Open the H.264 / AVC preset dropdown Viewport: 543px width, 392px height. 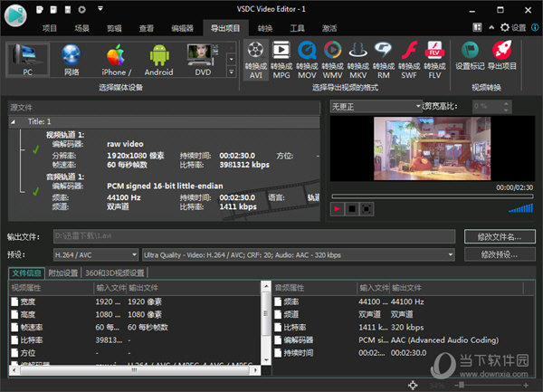pyautogui.click(x=96, y=255)
